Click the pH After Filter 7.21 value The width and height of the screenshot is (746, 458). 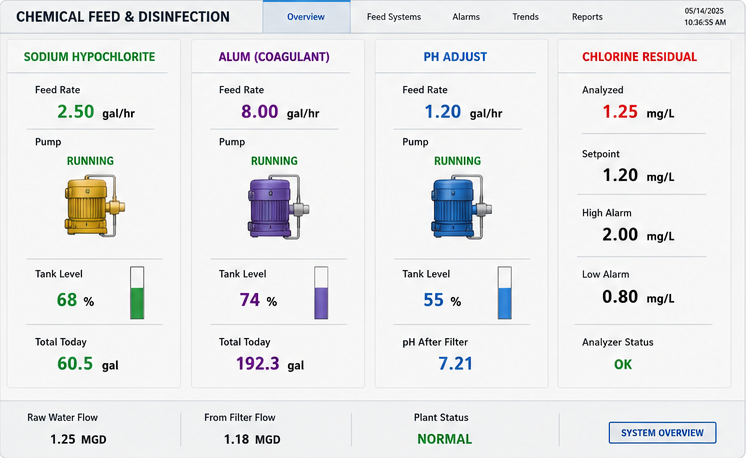click(x=455, y=364)
